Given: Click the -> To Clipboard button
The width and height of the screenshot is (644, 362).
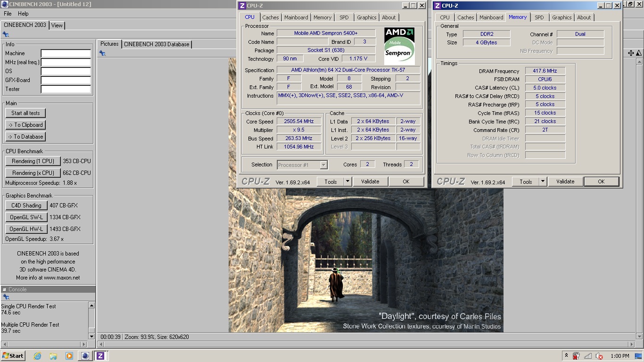Looking at the screenshot, I should tap(26, 125).
